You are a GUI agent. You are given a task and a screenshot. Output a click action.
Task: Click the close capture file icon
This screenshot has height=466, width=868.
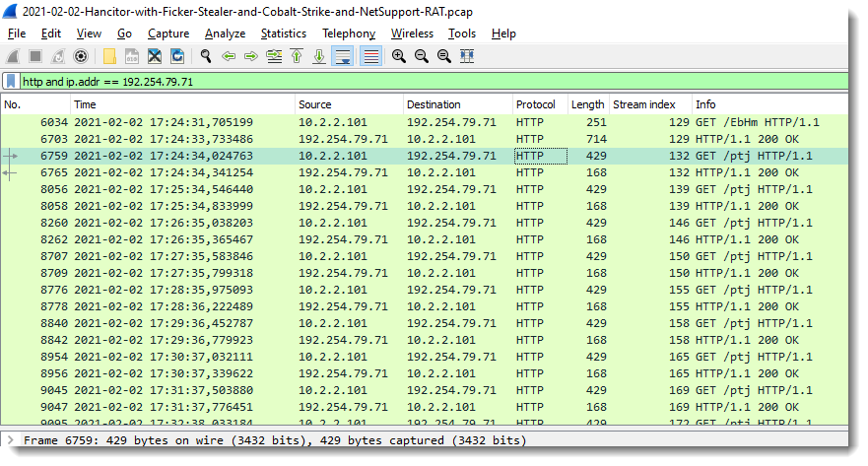[x=155, y=56]
